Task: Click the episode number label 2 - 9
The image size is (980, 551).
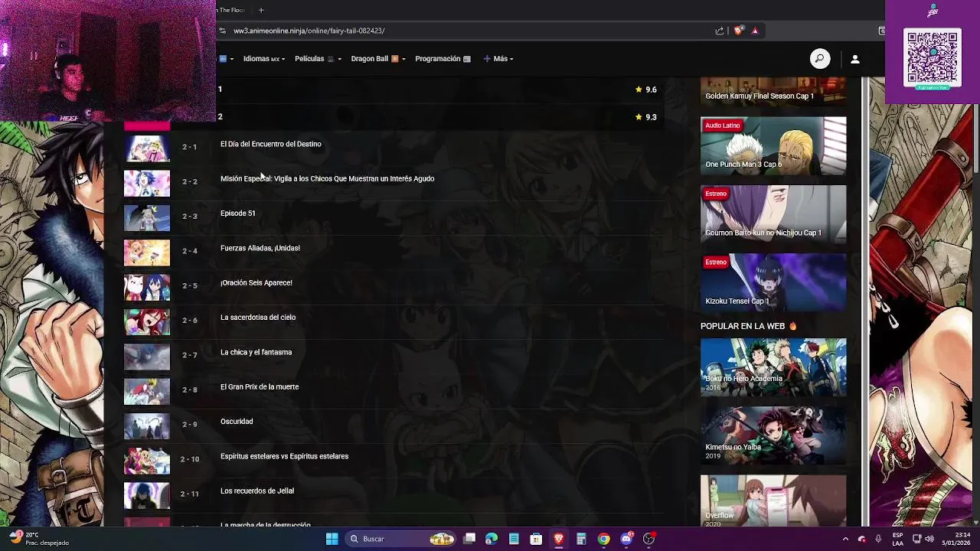Action: pos(189,425)
